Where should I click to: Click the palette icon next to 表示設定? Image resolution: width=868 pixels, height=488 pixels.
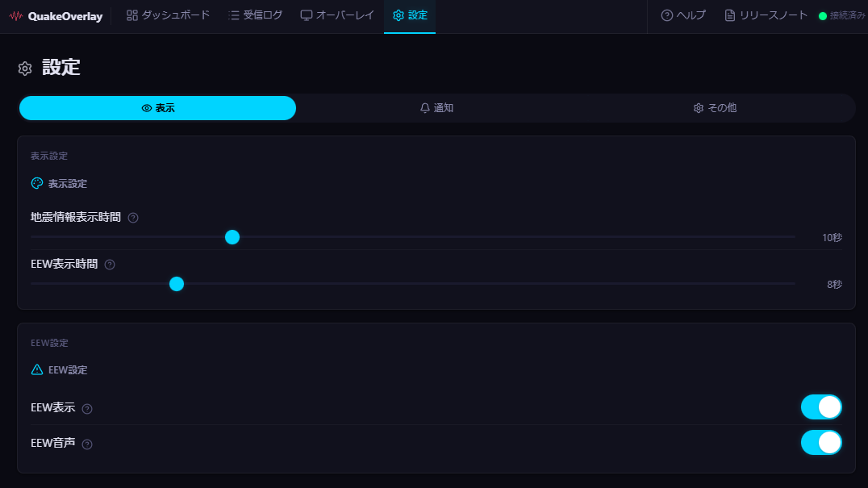pos(37,183)
